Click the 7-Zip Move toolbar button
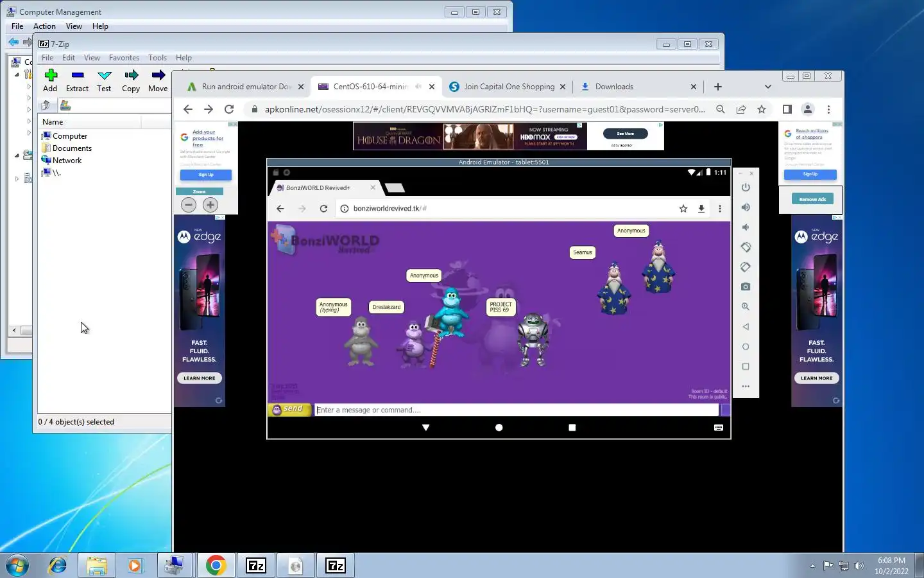This screenshot has width=924, height=578. pos(158,81)
